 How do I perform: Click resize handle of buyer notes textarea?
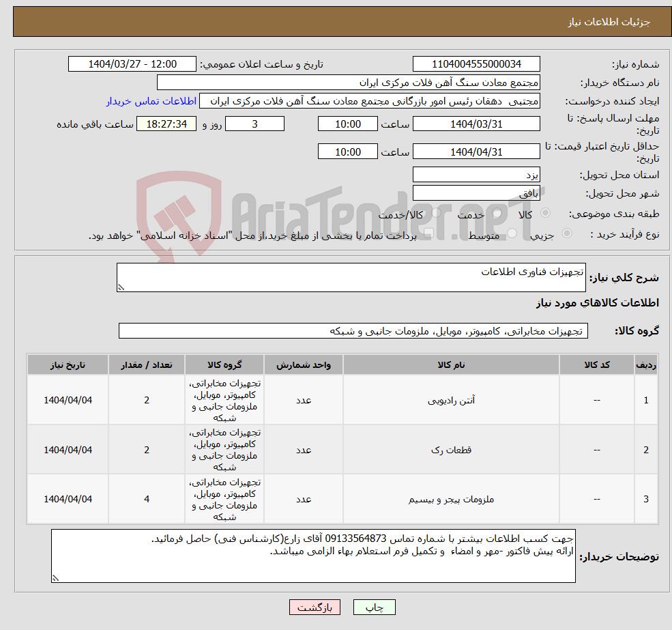[x=55, y=579]
